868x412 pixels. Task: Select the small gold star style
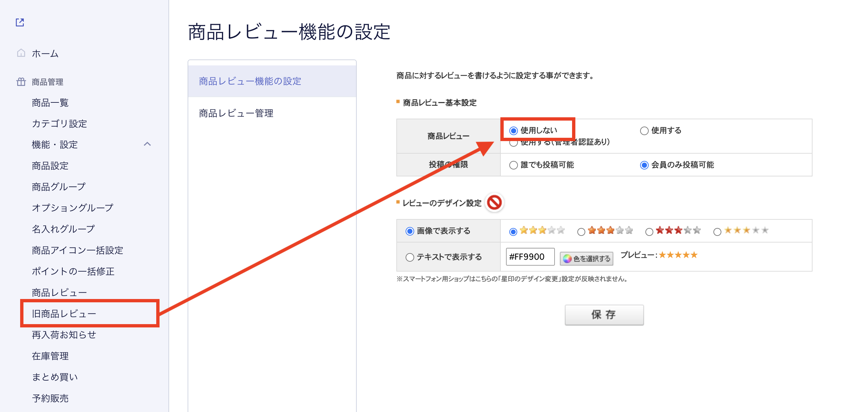click(x=717, y=232)
